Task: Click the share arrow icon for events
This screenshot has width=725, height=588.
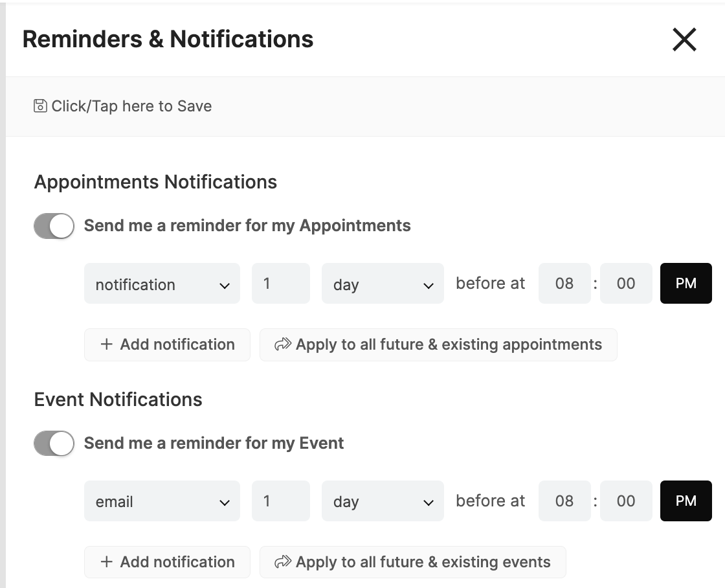Action: (282, 561)
